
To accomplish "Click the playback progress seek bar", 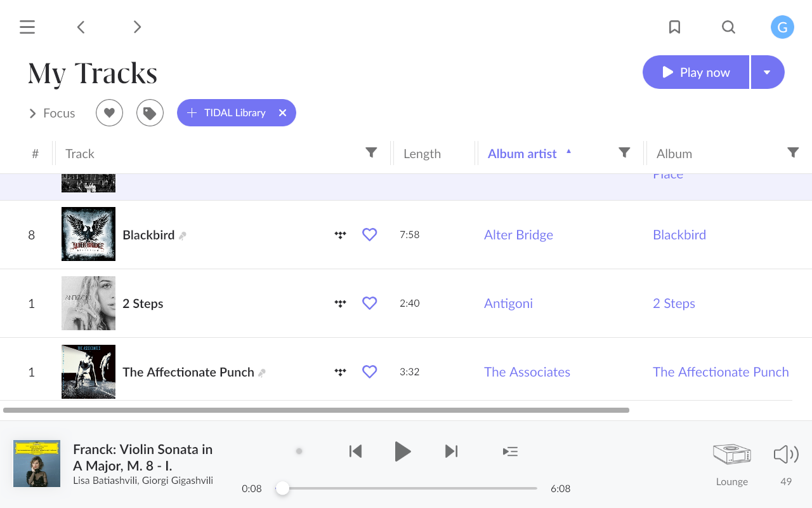I will [409, 488].
